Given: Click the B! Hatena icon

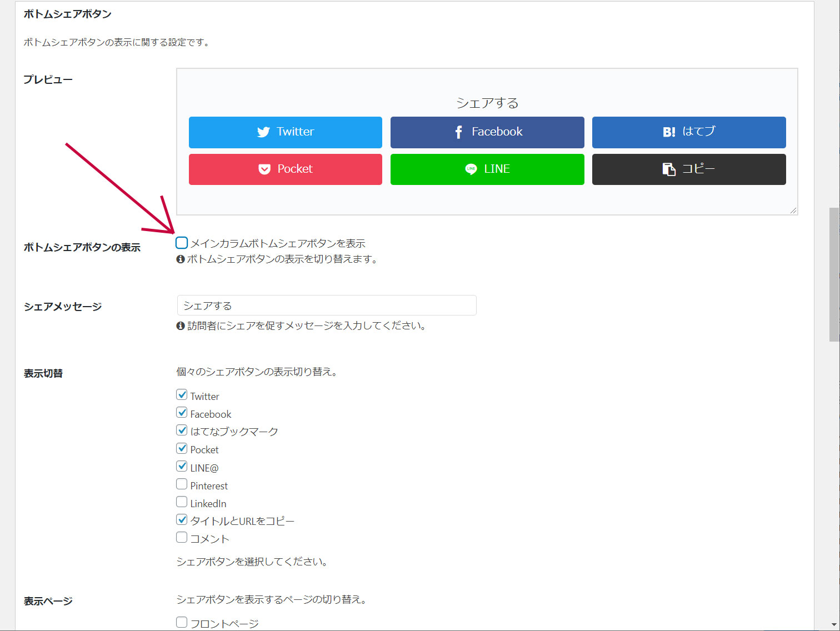Looking at the screenshot, I should click(669, 132).
